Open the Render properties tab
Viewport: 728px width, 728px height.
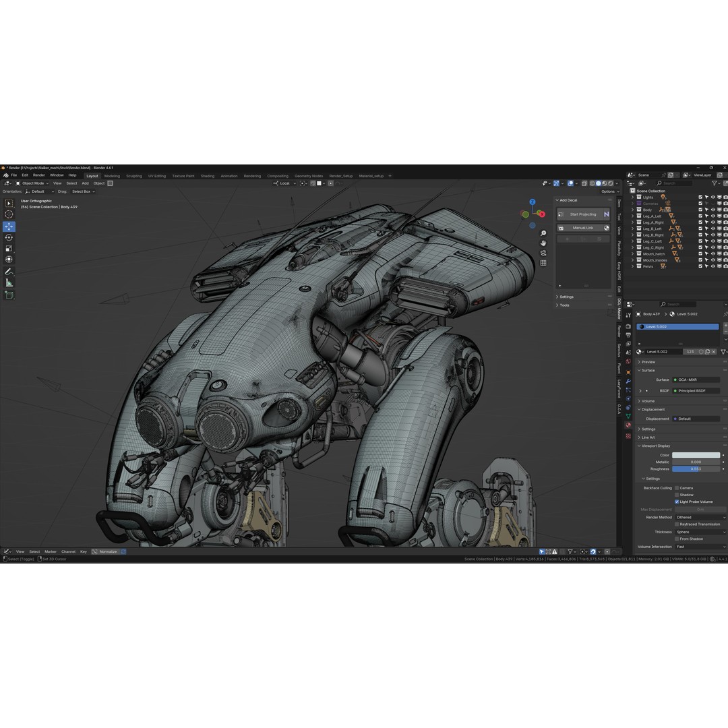pos(628,326)
